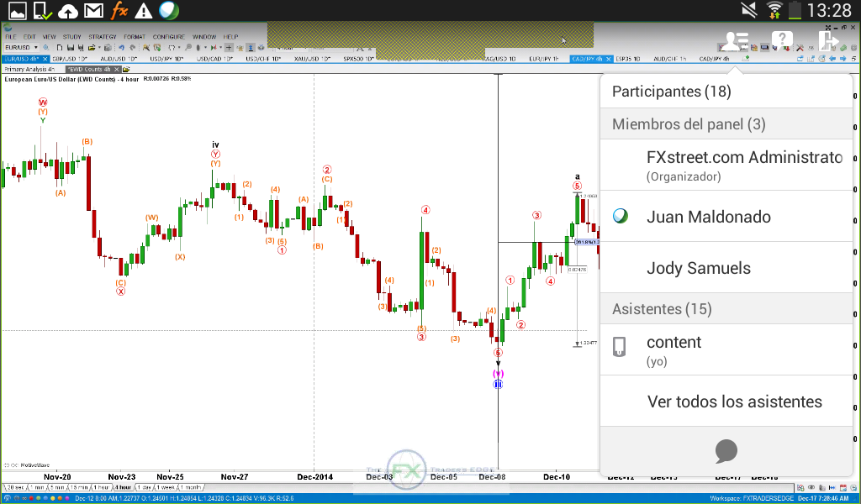The width and height of the screenshot is (861, 504).
Task: Switch to Primary Analysis 4h tab
Action: tap(29, 69)
